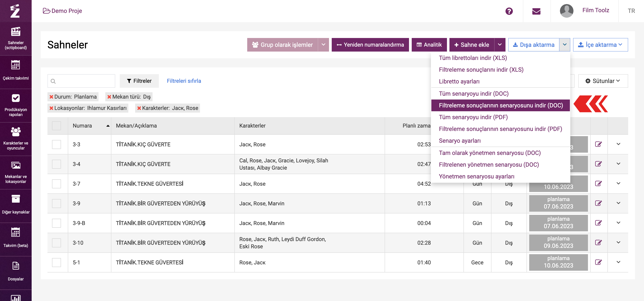Check the box for scene 3-4
Viewport: 644px width, 301px height.
pos(56,164)
